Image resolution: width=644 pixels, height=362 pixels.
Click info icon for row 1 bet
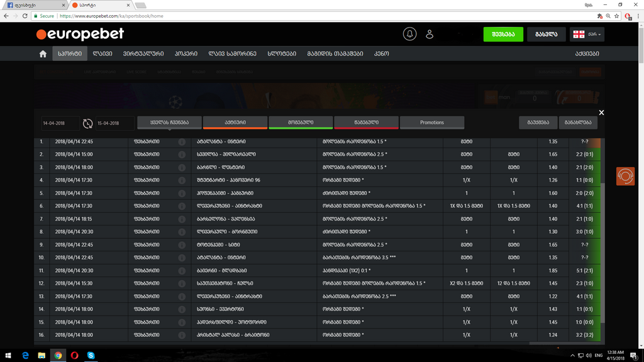click(182, 142)
